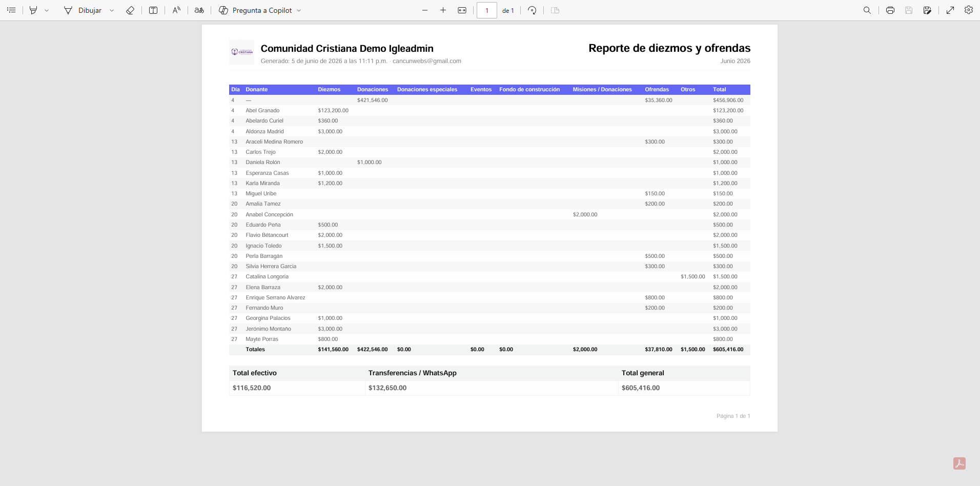
Task: Expand the Copilot dropdown arrow
Action: 299,10
